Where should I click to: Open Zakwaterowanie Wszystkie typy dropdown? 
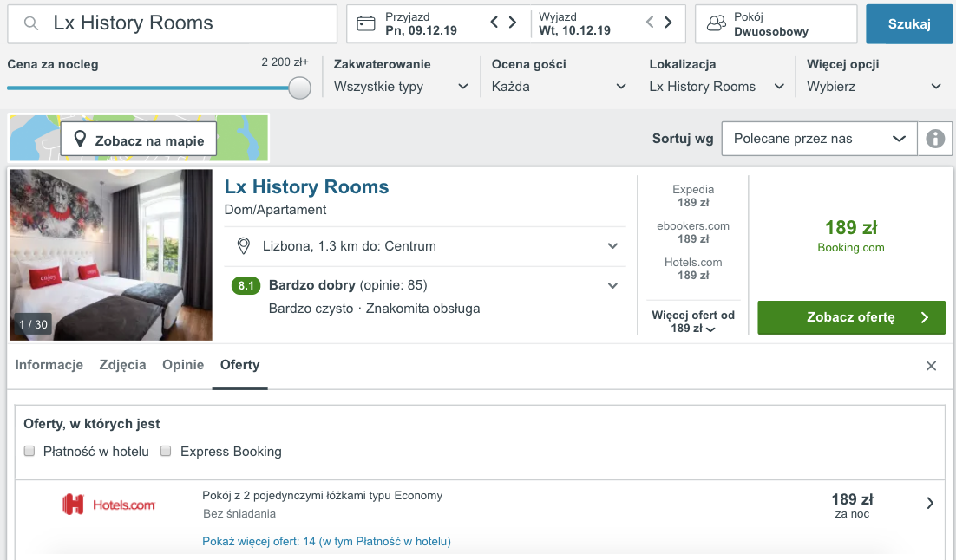tap(401, 87)
